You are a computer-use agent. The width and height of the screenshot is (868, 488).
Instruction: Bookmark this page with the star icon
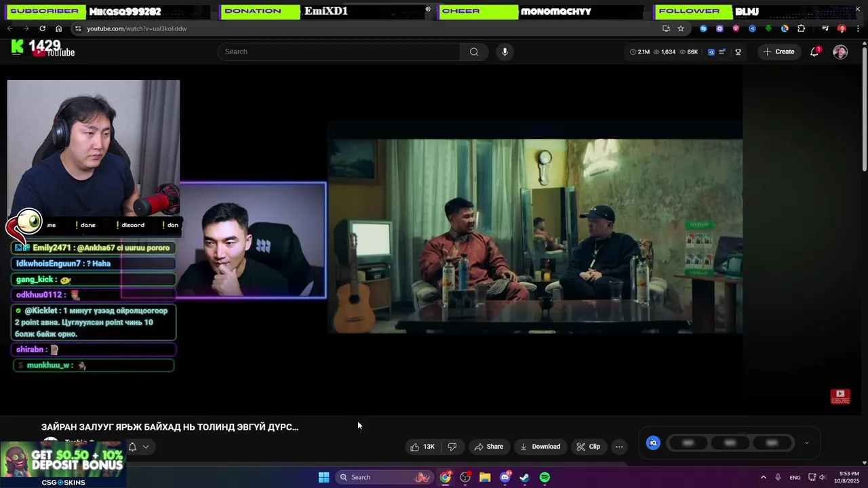pyautogui.click(x=681, y=28)
